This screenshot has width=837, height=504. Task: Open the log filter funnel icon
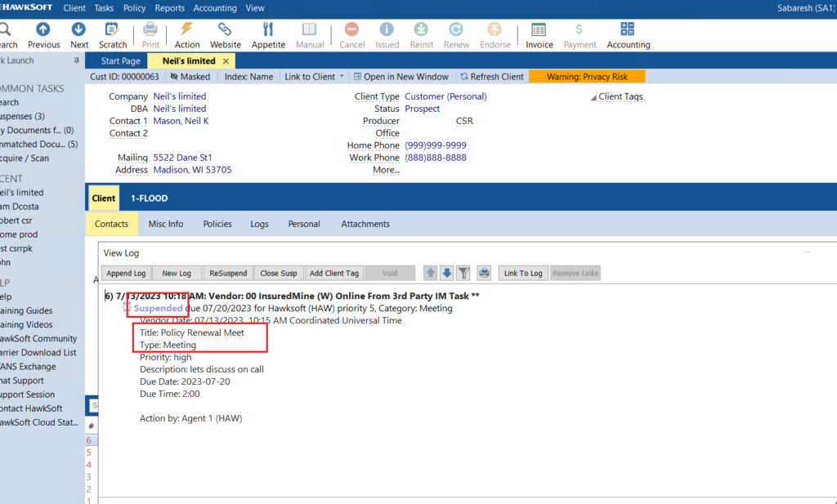pos(463,273)
